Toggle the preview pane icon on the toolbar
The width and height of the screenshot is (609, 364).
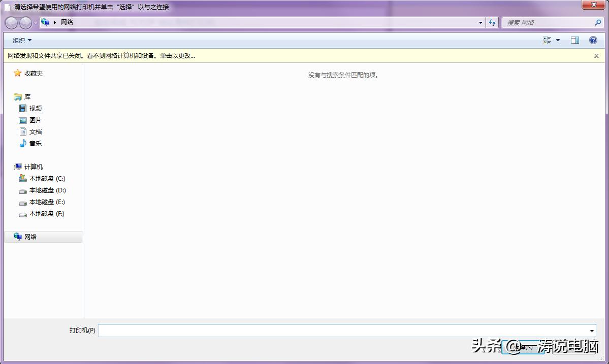(x=575, y=40)
